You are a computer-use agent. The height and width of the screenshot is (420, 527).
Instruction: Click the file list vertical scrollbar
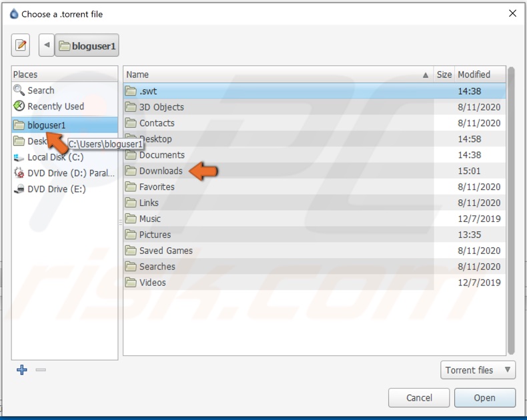coord(511,211)
